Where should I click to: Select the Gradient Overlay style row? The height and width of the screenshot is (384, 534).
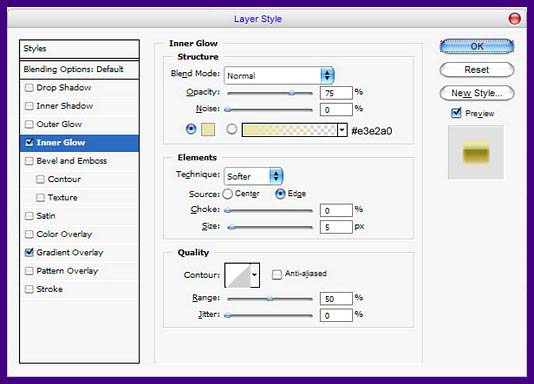pyautogui.click(x=79, y=252)
